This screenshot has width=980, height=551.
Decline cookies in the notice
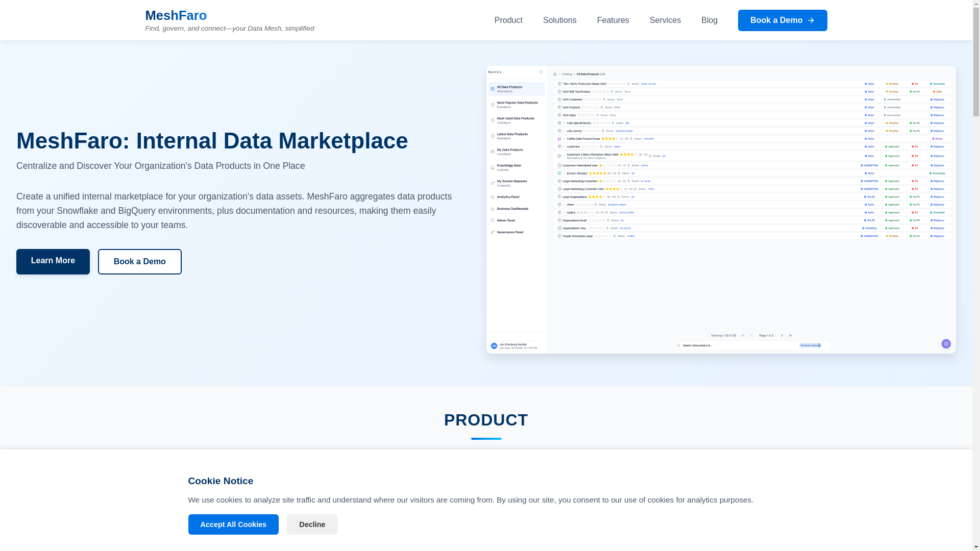(x=312, y=524)
